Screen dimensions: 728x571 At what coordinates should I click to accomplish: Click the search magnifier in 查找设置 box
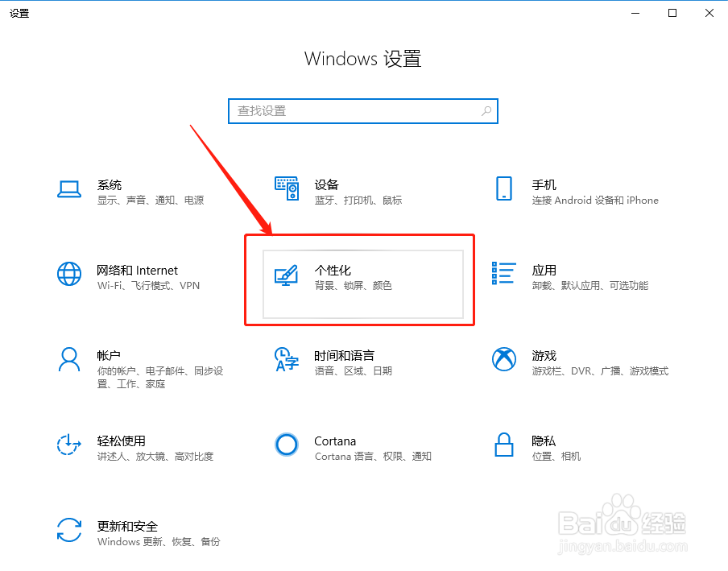pyautogui.click(x=486, y=110)
